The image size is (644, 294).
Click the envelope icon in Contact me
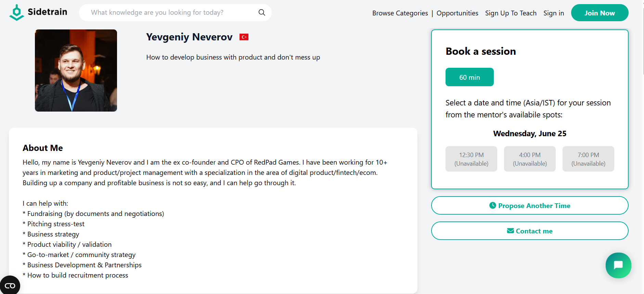click(x=510, y=231)
